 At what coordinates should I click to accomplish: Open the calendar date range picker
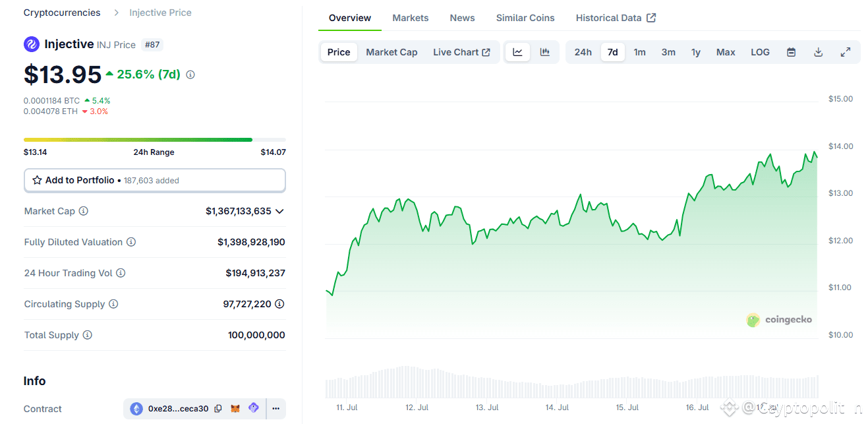coord(792,52)
